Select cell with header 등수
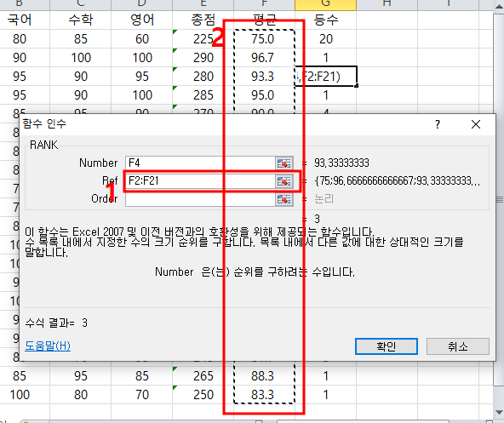The image size is (504, 423). click(x=325, y=20)
